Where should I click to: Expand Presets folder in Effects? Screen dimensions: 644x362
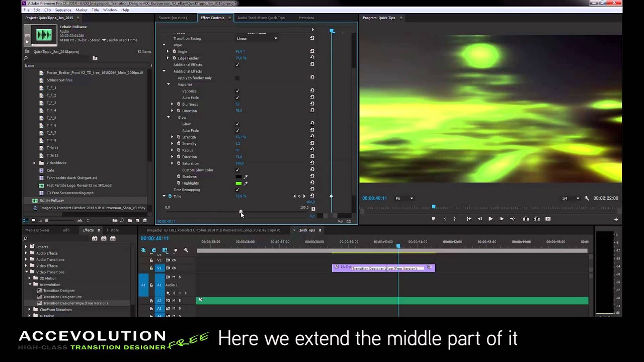tap(26, 247)
